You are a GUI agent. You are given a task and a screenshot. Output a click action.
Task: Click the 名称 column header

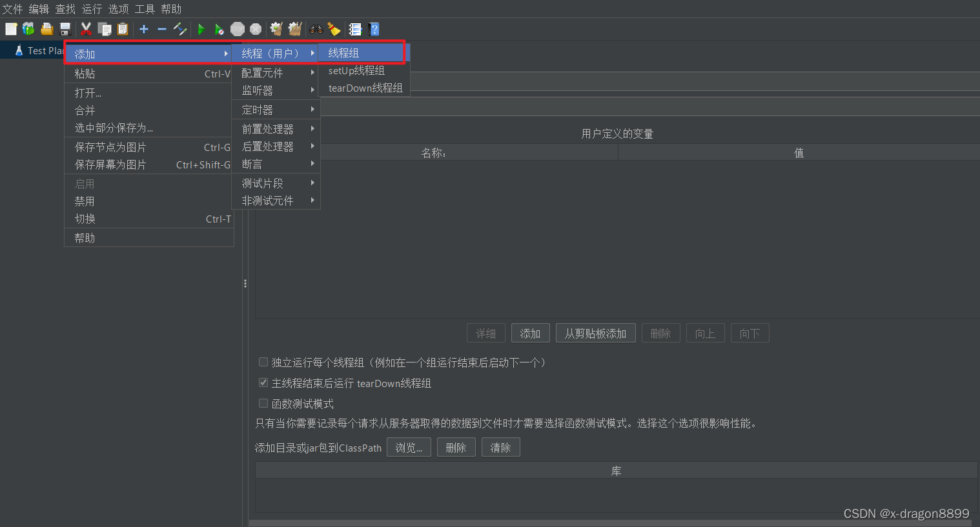(x=436, y=153)
